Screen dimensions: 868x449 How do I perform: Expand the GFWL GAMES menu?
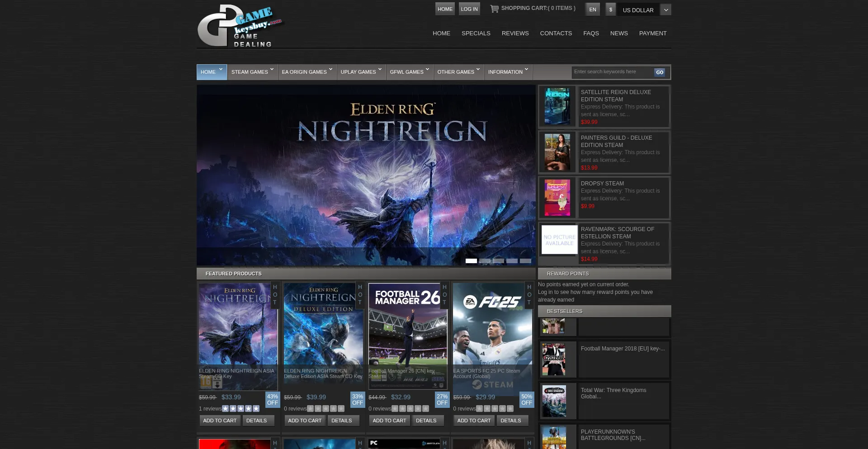point(409,72)
